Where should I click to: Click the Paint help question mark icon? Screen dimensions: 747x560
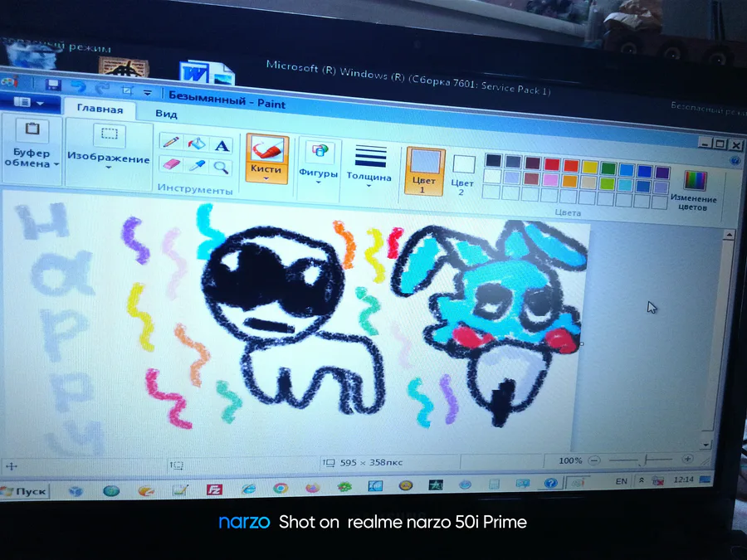click(x=735, y=161)
